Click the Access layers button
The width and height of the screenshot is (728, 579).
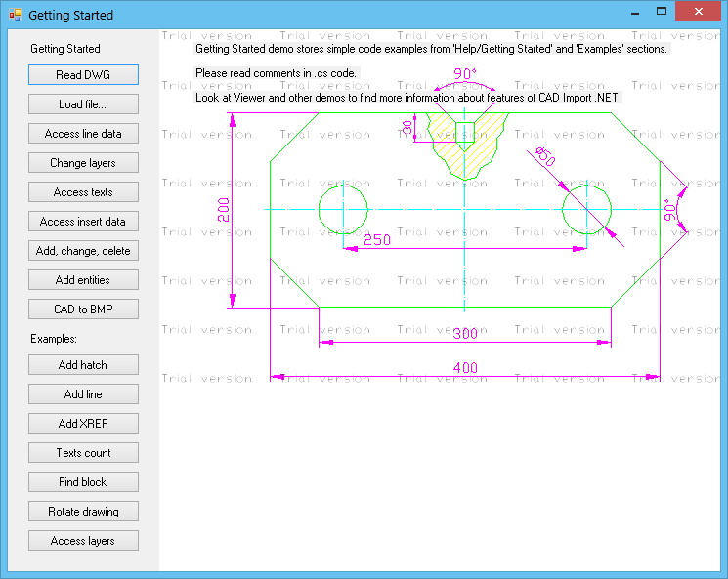coord(83,541)
